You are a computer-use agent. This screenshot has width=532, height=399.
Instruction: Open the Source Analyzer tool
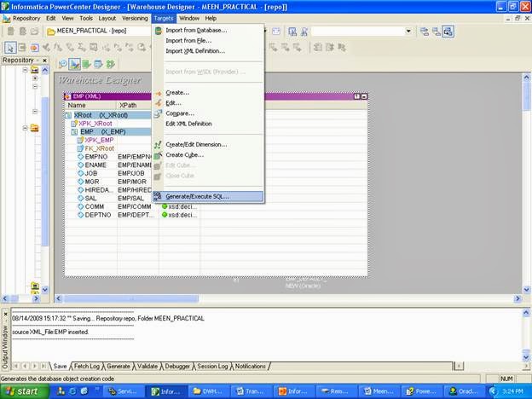(63, 64)
